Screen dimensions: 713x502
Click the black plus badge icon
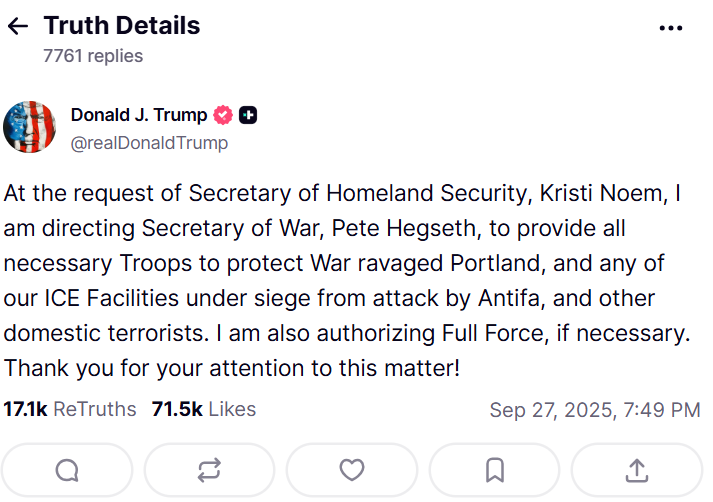[x=249, y=115]
